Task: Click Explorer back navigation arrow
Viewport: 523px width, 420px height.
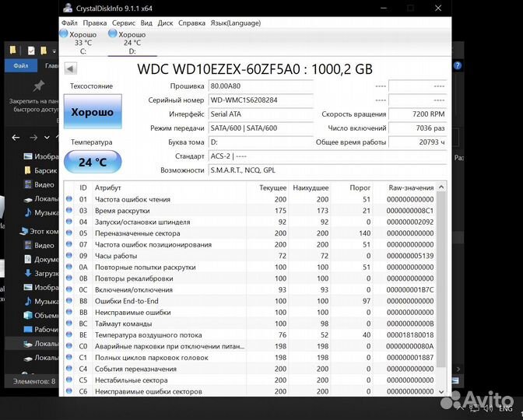Action: click(16, 138)
